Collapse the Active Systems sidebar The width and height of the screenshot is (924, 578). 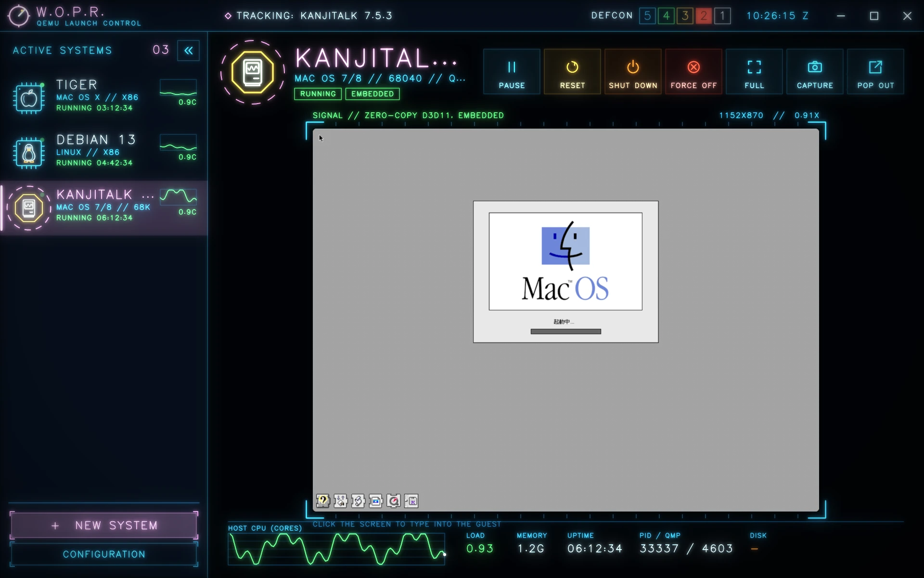click(188, 50)
